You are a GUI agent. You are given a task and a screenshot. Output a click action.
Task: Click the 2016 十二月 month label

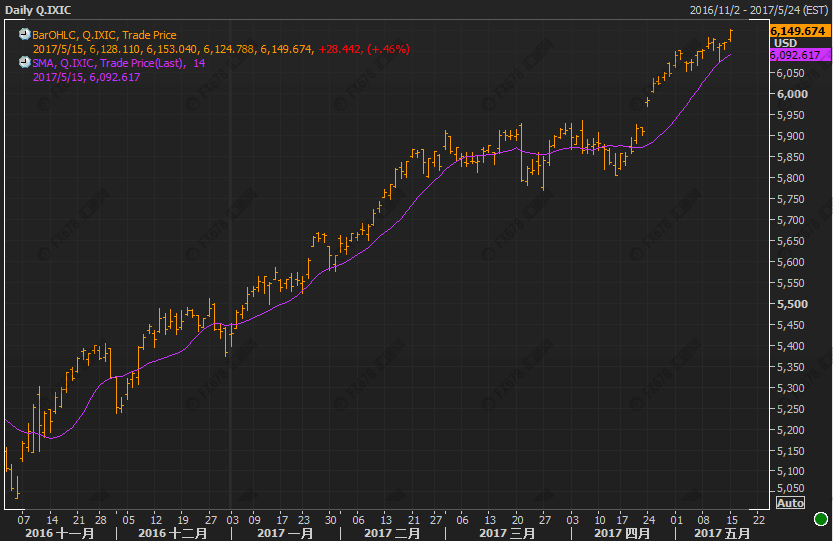[x=173, y=533]
